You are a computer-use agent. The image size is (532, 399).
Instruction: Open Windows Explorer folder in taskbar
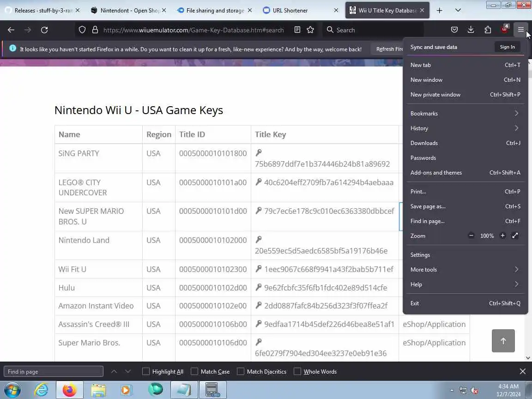click(98, 390)
